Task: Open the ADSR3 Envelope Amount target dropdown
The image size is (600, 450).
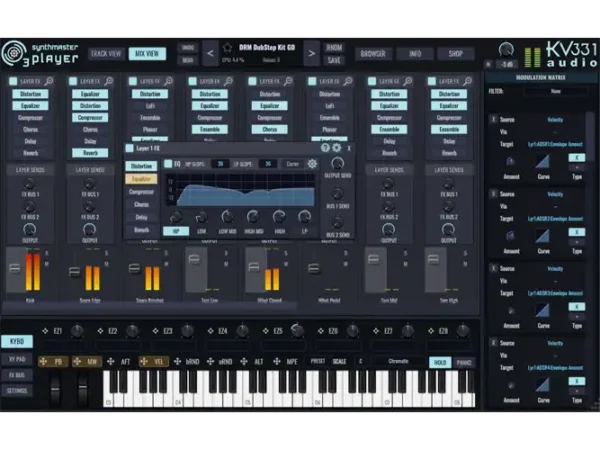Action: pyautogui.click(x=555, y=293)
